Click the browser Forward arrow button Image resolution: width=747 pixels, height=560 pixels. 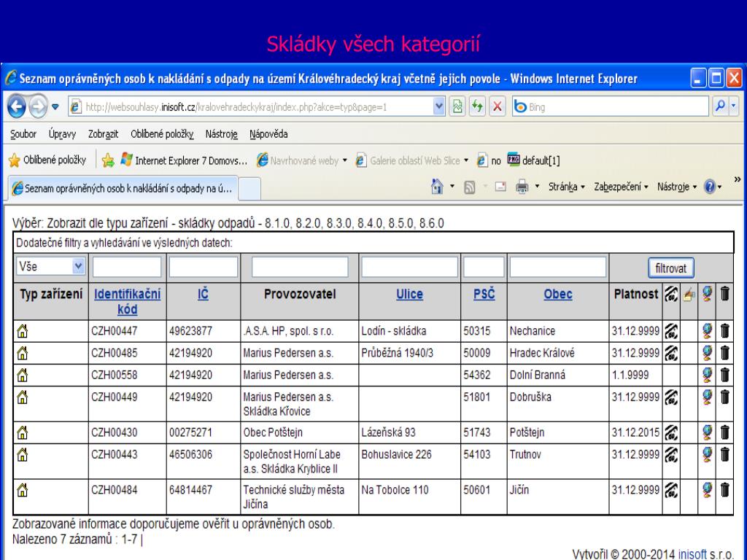pyautogui.click(x=38, y=107)
